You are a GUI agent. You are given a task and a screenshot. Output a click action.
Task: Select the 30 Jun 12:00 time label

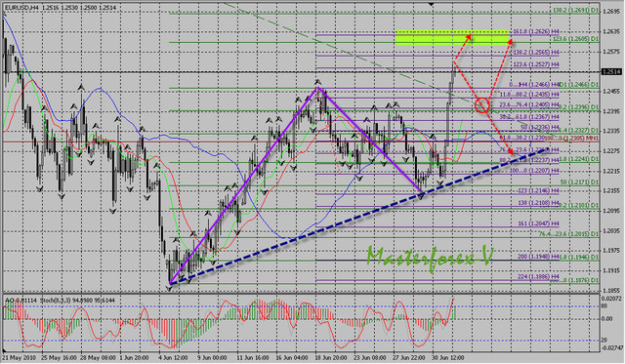pyautogui.click(x=447, y=357)
